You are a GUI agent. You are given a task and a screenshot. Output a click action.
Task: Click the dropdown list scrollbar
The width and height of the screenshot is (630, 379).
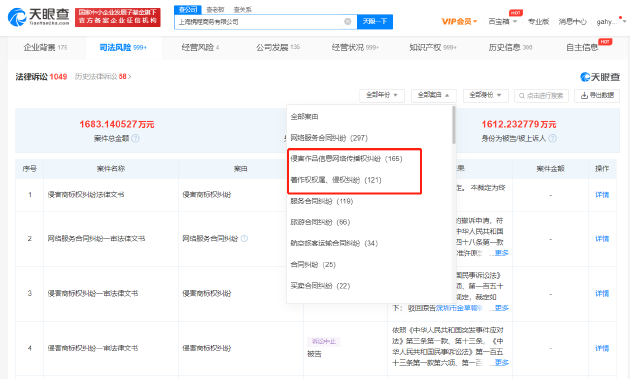coord(454,125)
